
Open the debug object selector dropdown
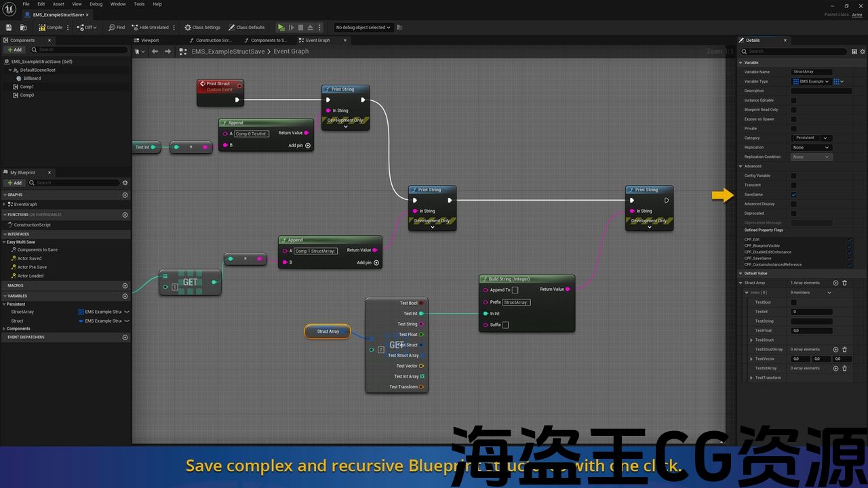pos(363,28)
